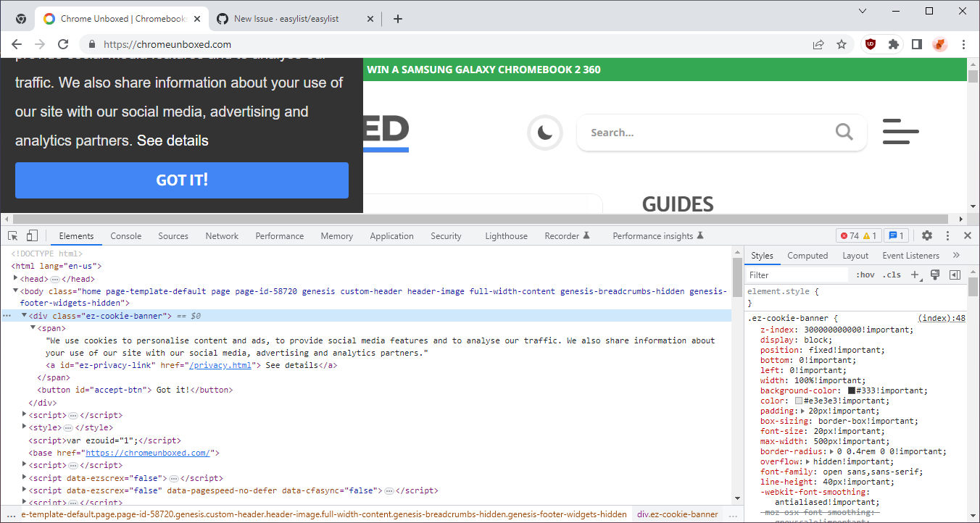
Task: Toggle element classes with .cls
Action: [892, 274]
